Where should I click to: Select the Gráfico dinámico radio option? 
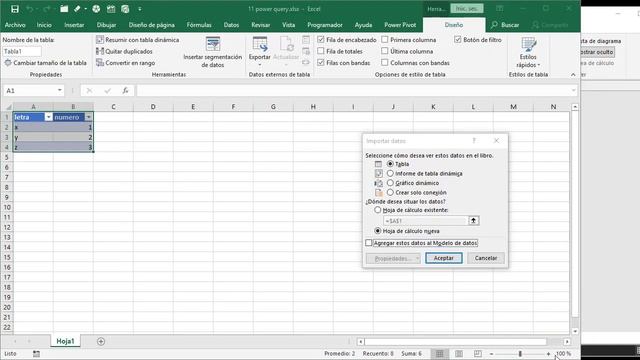click(390, 183)
